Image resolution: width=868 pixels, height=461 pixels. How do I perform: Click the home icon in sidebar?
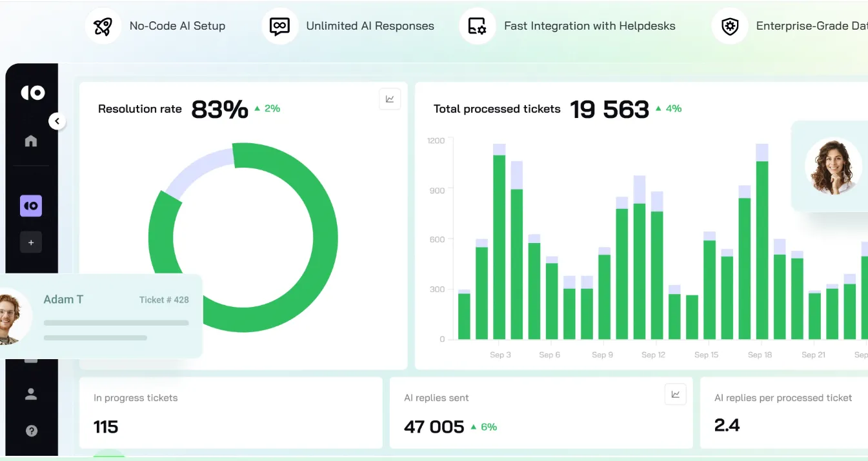click(31, 141)
